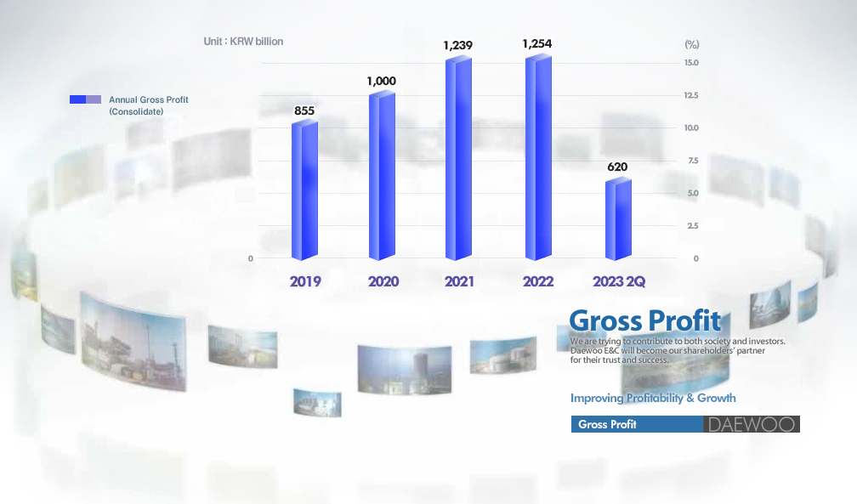Image resolution: width=857 pixels, height=504 pixels.
Task: Click the 5.0 percent axis tick
Action: (693, 193)
